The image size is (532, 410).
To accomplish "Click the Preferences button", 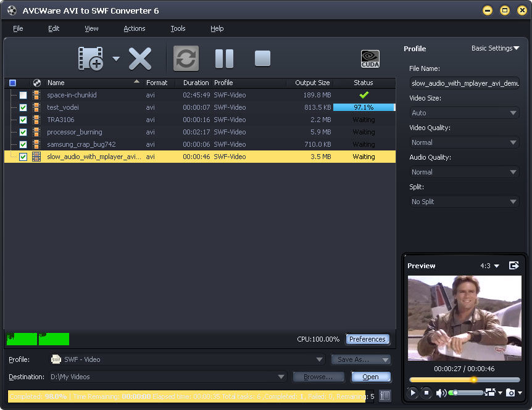I will [367, 339].
